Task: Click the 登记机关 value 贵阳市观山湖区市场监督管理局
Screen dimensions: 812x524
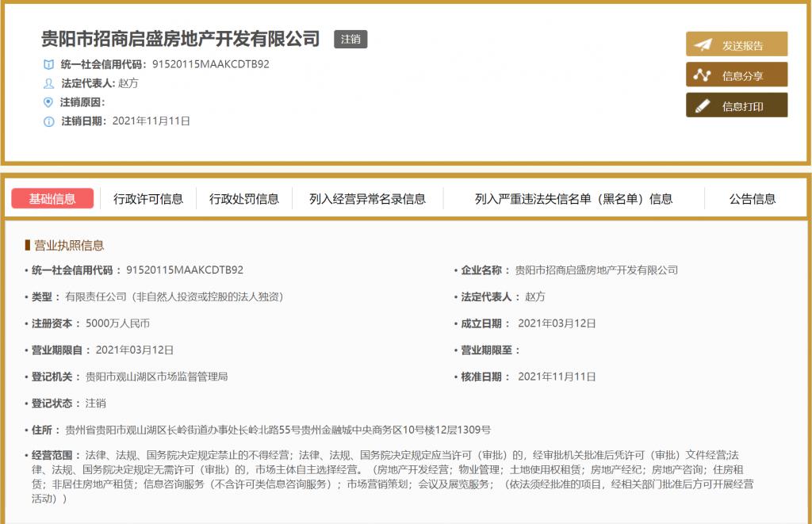Action: coord(156,377)
